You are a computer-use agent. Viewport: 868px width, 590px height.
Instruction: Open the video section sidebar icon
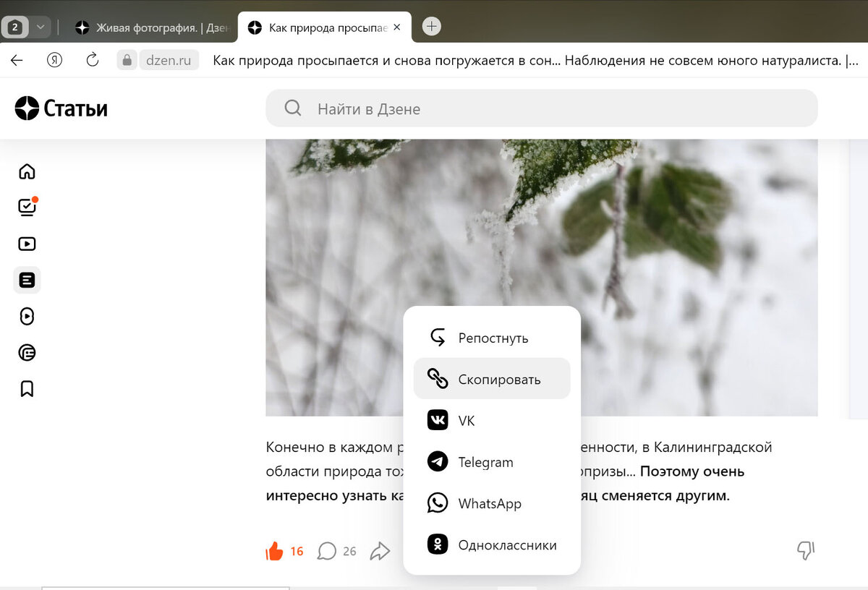click(x=27, y=244)
